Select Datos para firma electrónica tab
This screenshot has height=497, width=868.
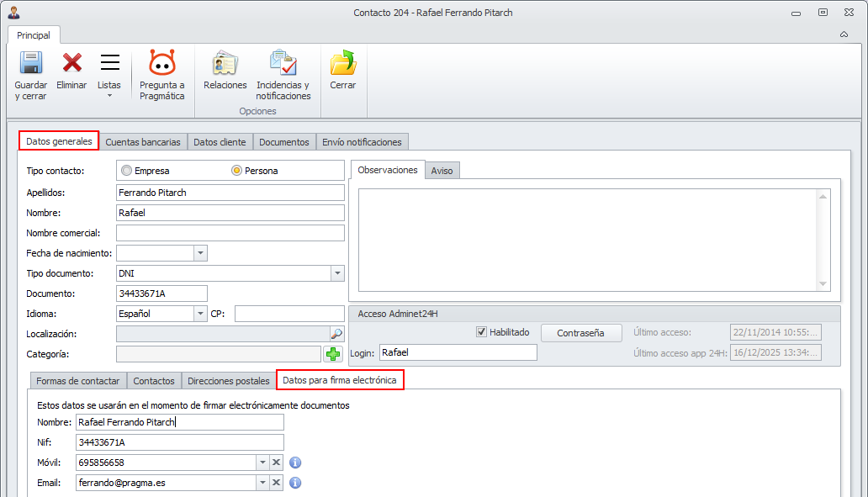click(x=340, y=380)
